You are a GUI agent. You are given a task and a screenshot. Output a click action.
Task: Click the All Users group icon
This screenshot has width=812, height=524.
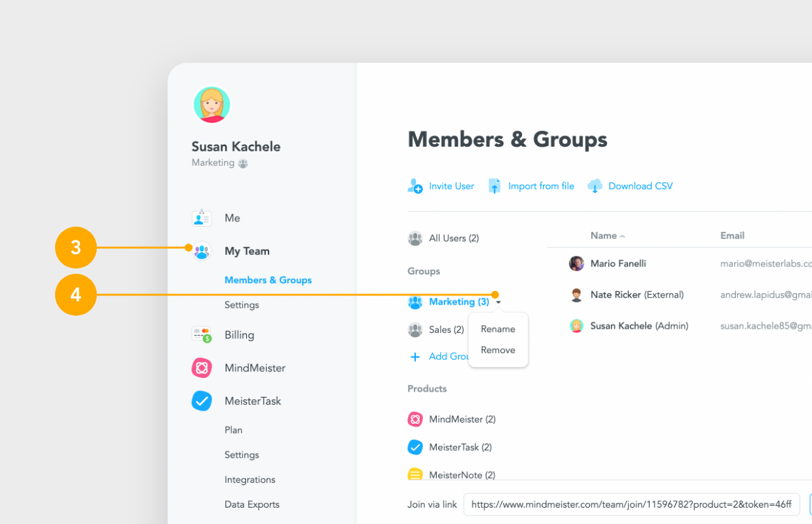pos(415,238)
